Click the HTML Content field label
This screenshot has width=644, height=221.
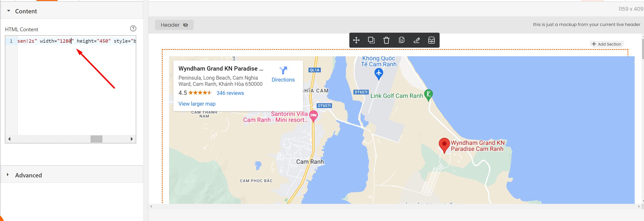pos(21,30)
